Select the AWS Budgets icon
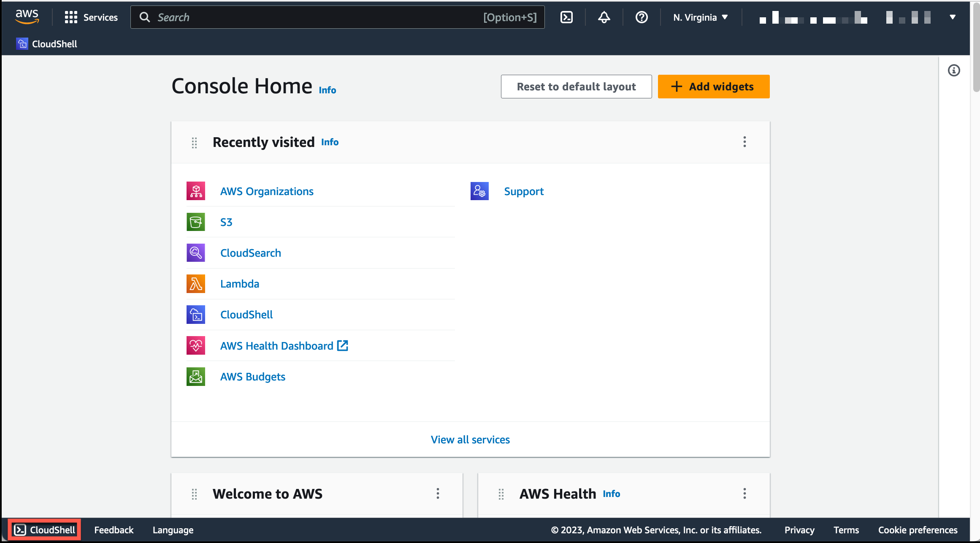The image size is (980, 543). pos(196,377)
